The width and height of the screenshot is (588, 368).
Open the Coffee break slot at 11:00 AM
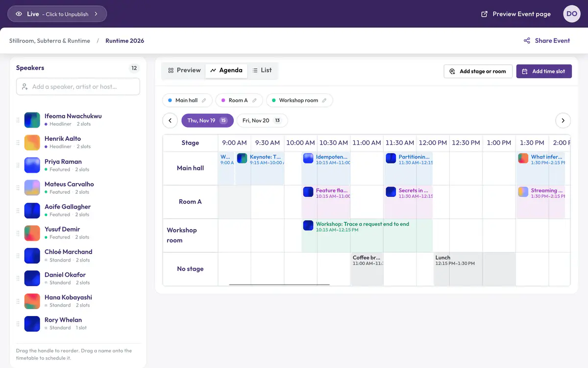click(x=367, y=269)
